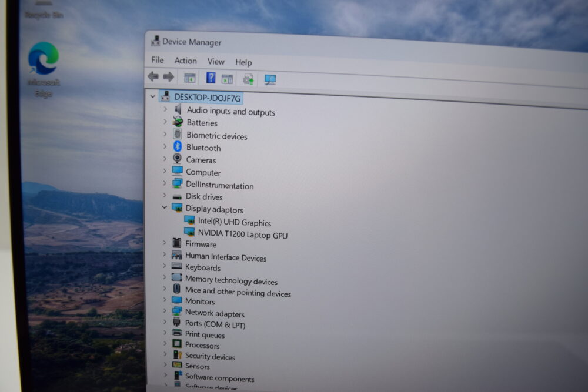Screen dimensions: 588x392
Task: Click the Update driver toolbar icon
Action: pos(248,79)
